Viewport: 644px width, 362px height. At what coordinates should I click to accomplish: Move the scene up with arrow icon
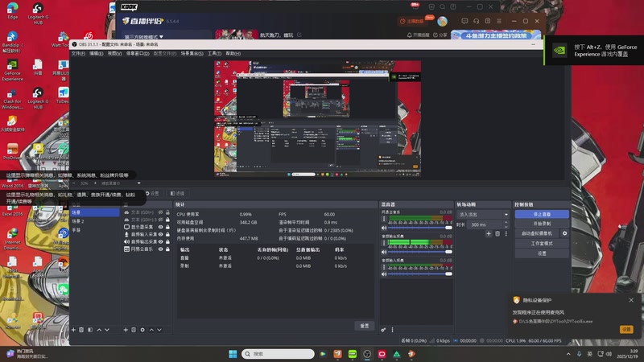tap(99, 330)
